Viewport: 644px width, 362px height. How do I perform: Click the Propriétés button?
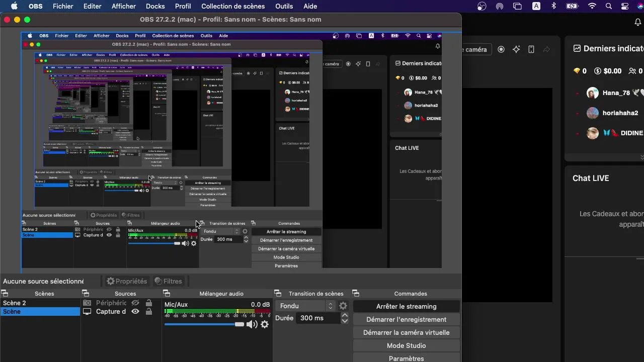point(127,281)
